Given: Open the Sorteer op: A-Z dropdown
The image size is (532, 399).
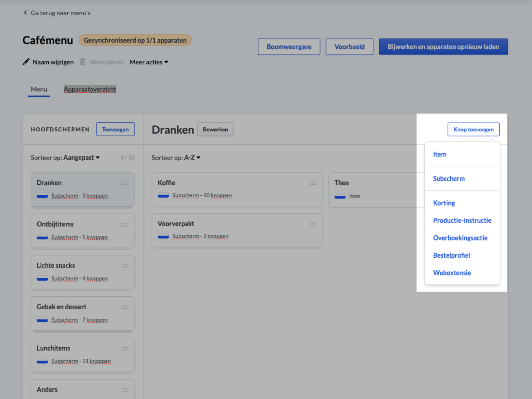Looking at the screenshot, I should [176, 157].
